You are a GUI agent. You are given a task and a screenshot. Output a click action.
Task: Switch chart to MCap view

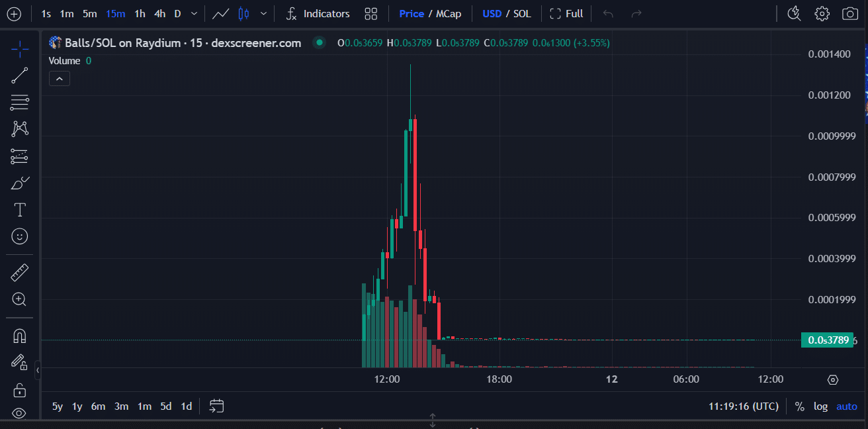point(449,13)
